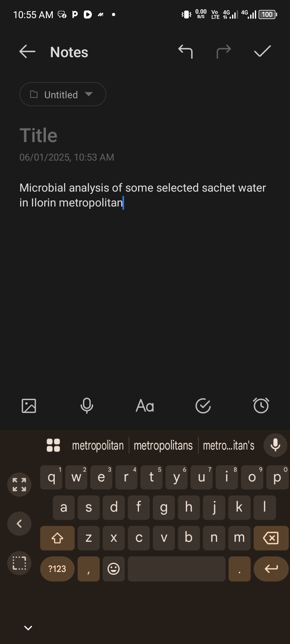Pick the "metropolitan" suggestion
Image resolution: width=290 pixels, height=644 pixels.
pyautogui.click(x=98, y=446)
